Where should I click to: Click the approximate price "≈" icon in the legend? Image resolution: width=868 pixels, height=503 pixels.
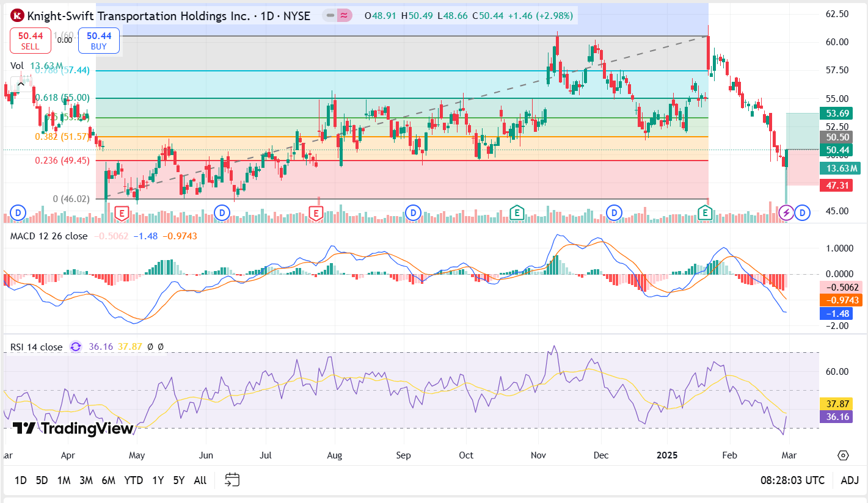pyautogui.click(x=343, y=16)
